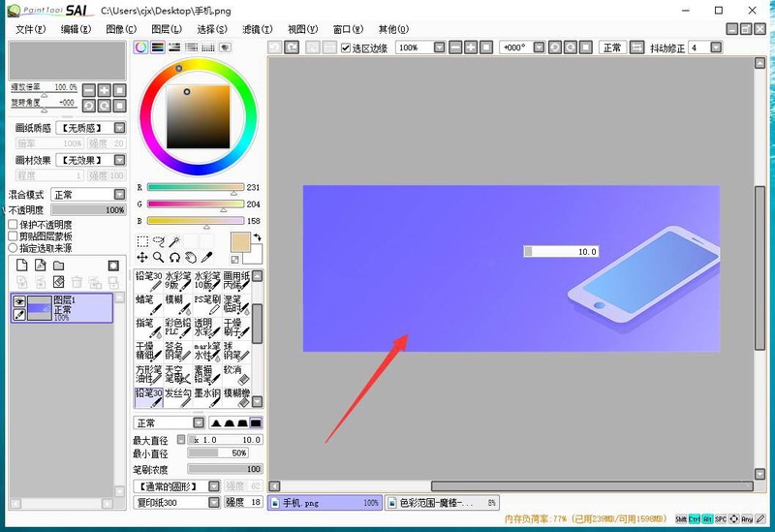Toggle 剪贴图层蒙板 checkbox

click(x=14, y=236)
